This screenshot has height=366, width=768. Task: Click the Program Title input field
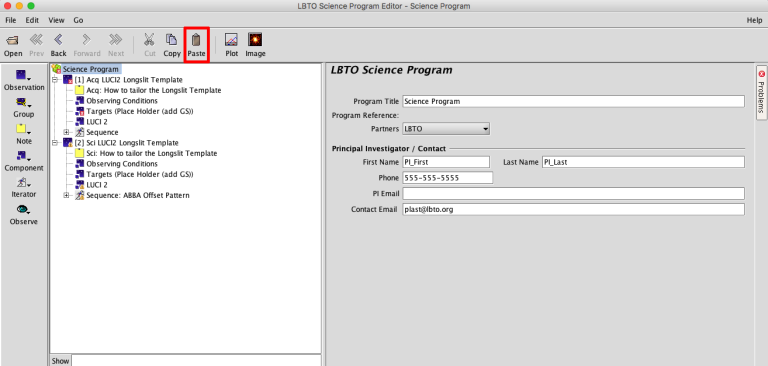click(x=573, y=101)
